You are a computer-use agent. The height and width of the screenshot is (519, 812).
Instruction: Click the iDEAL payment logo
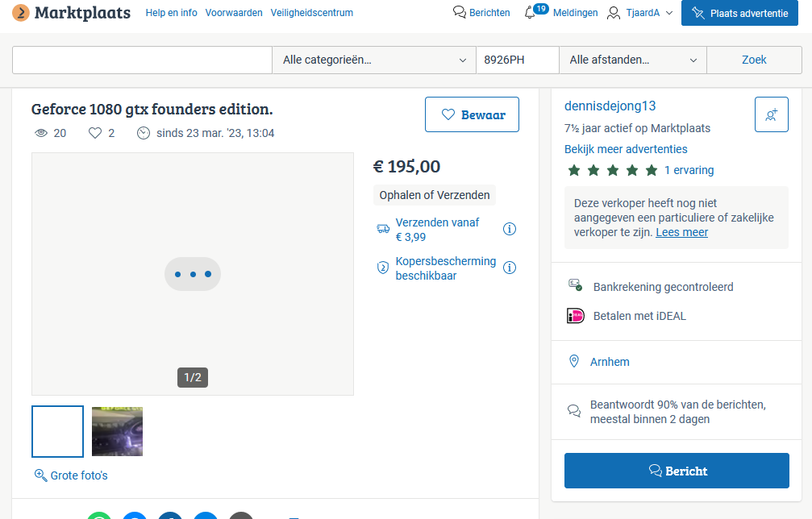[576, 316]
